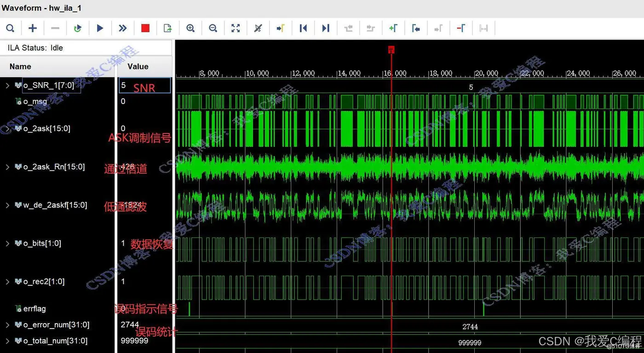Stop the trigger using red square
Screen dimensions: 644x353
click(x=145, y=29)
